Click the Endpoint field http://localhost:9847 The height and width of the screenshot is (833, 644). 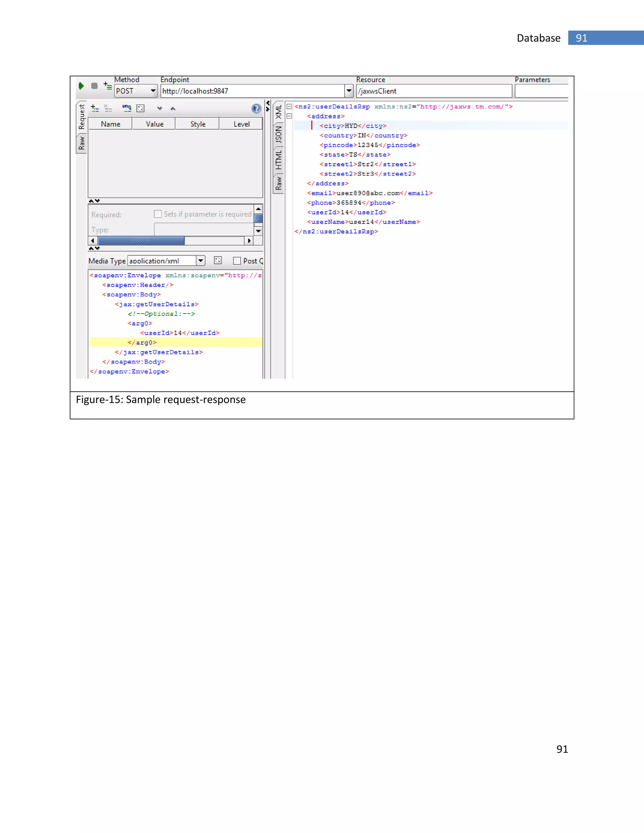[x=253, y=91]
